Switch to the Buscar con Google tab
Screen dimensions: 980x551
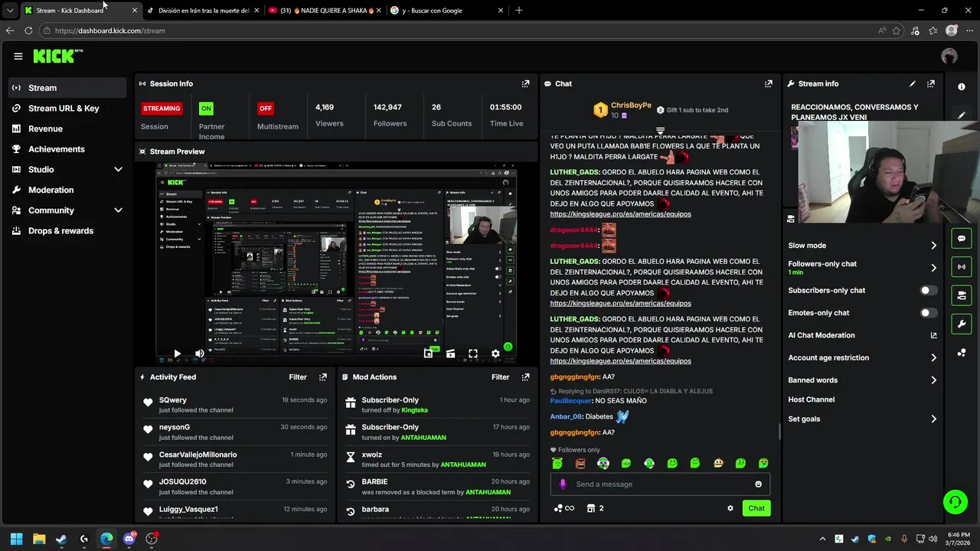pos(446,11)
